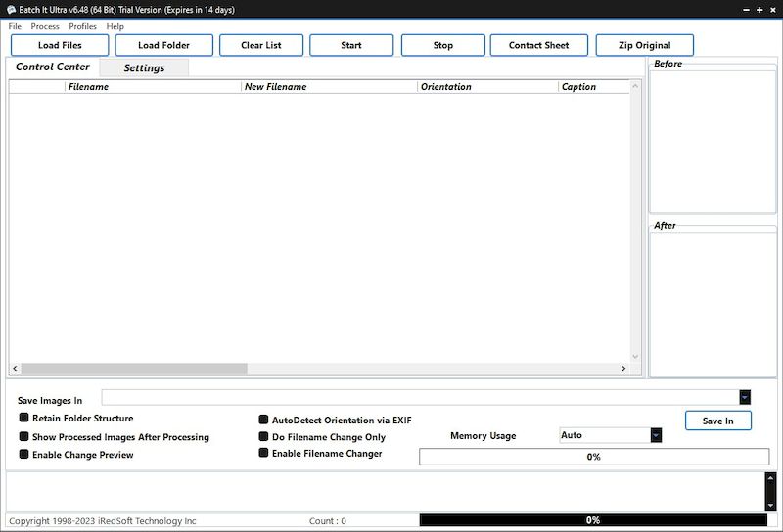Click the Clear List button
Image resolution: width=783 pixels, height=532 pixels.
pos(261,45)
